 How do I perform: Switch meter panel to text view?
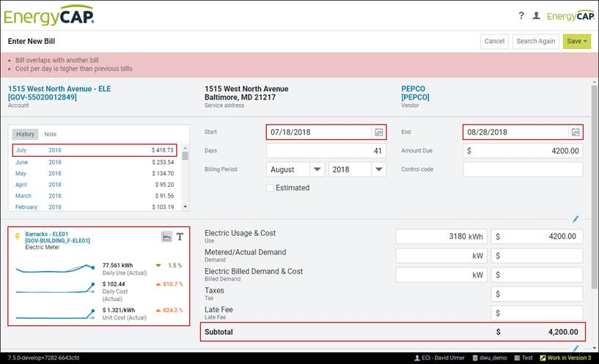pyautogui.click(x=180, y=237)
